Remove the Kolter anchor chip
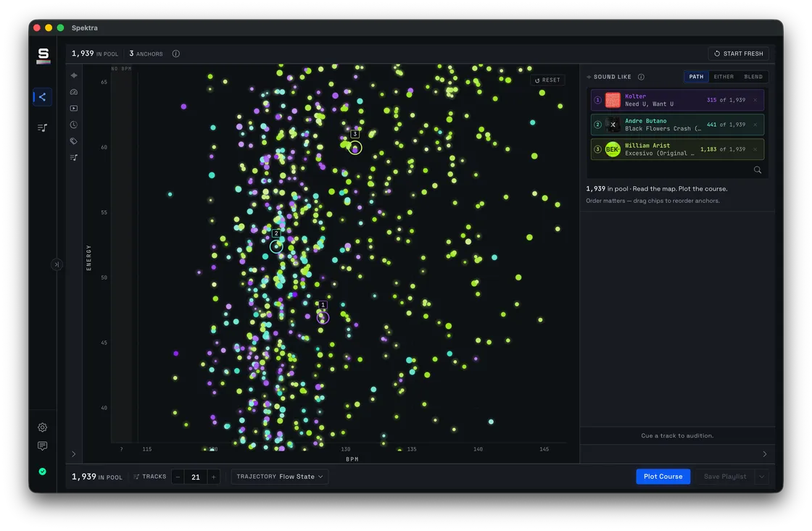The height and width of the screenshot is (531, 812). tap(755, 100)
